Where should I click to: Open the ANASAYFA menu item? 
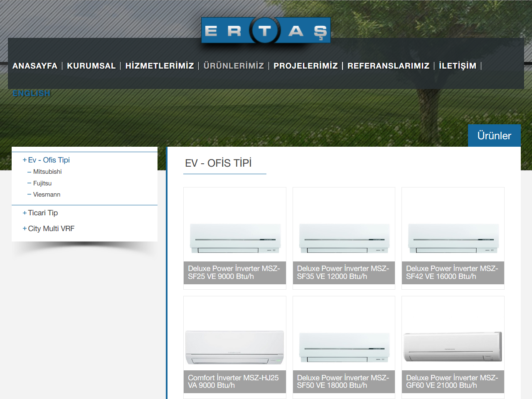pyautogui.click(x=35, y=66)
